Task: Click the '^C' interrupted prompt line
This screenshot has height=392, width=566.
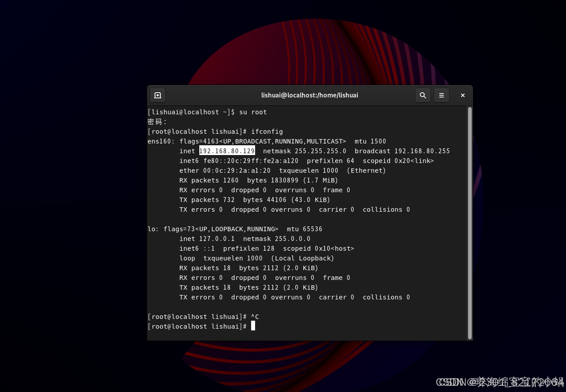Action: (x=203, y=317)
